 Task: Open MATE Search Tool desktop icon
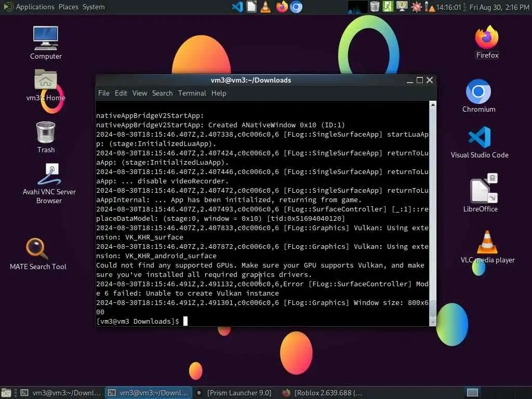click(x=38, y=254)
